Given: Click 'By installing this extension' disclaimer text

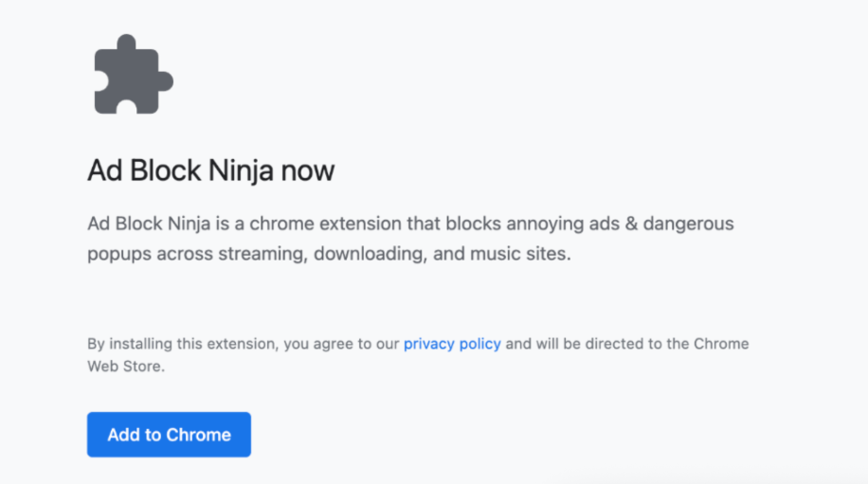Looking at the screenshot, I should click(183, 344).
